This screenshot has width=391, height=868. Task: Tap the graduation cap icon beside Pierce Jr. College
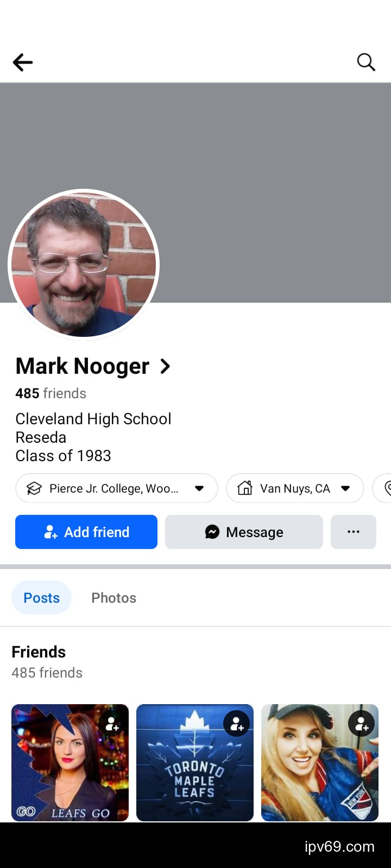coord(34,488)
